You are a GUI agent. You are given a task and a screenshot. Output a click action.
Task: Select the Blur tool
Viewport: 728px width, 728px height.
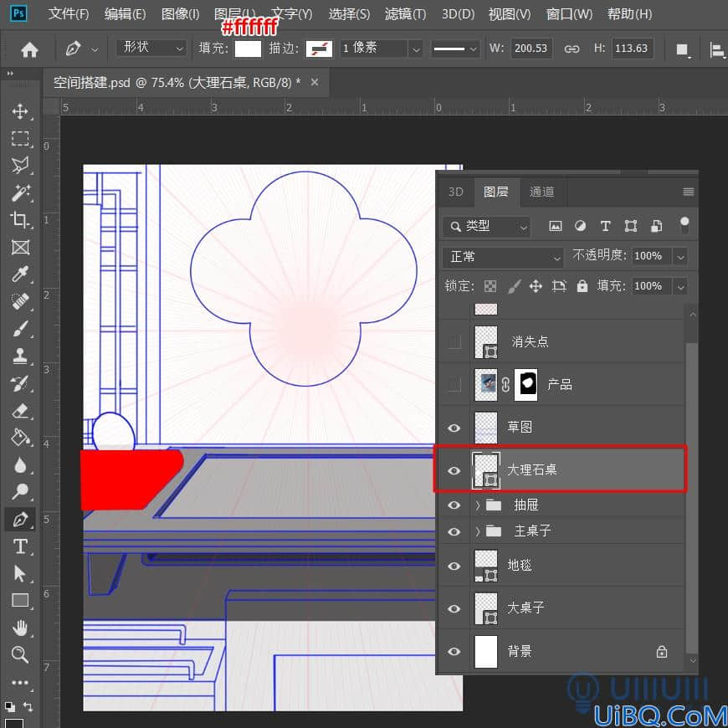(x=20, y=464)
